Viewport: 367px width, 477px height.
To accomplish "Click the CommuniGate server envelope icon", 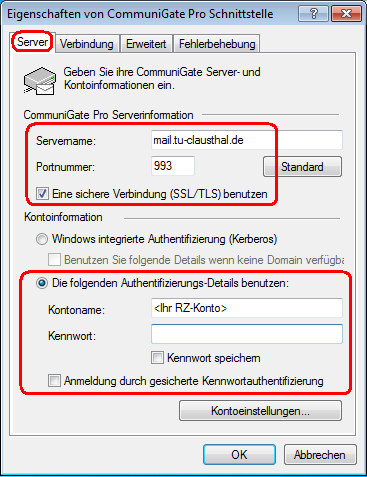I will click(x=39, y=81).
